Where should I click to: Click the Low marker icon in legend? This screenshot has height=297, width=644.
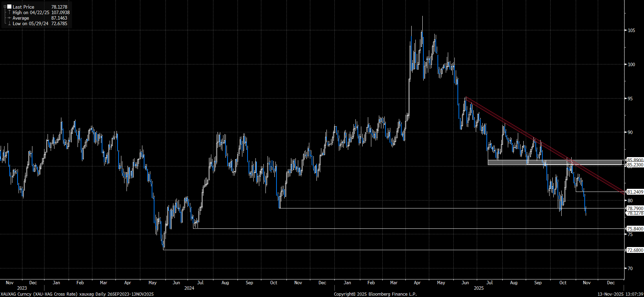click(9, 23)
